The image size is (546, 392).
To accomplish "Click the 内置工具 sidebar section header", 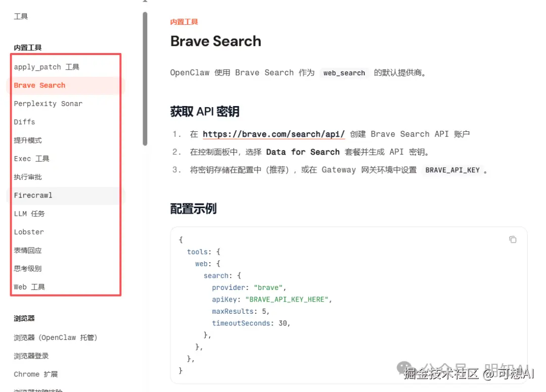I will click(x=28, y=47).
